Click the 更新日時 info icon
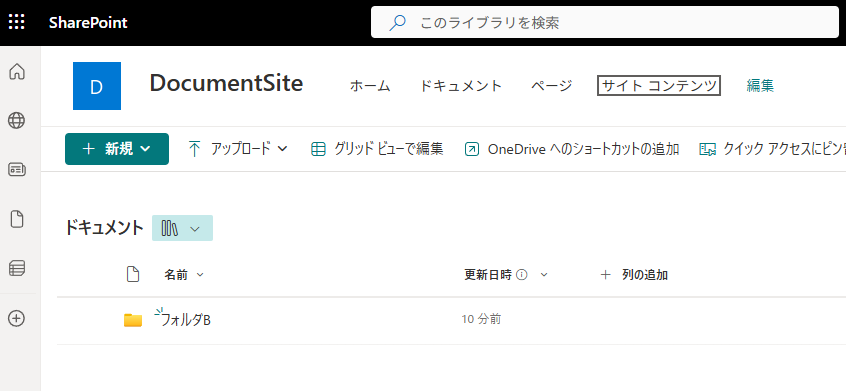 coord(522,275)
